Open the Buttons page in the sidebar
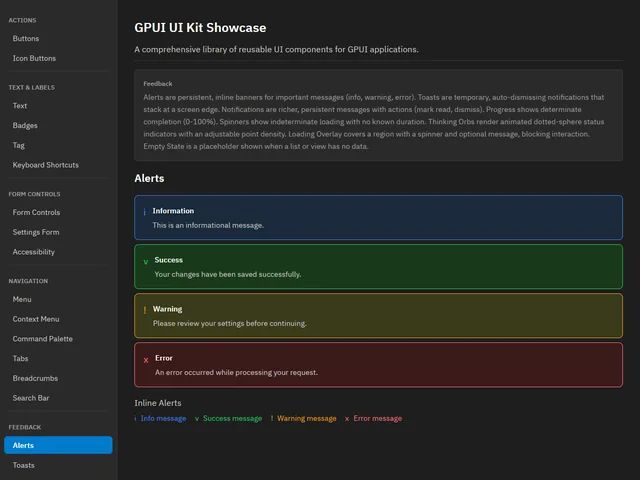The height and width of the screenshot is (480, 640). [58, 38]
